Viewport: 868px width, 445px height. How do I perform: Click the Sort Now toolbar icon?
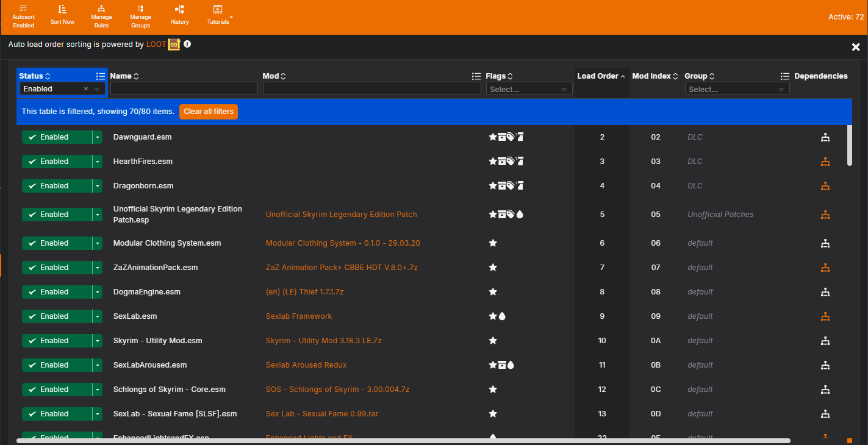point(62,15)
